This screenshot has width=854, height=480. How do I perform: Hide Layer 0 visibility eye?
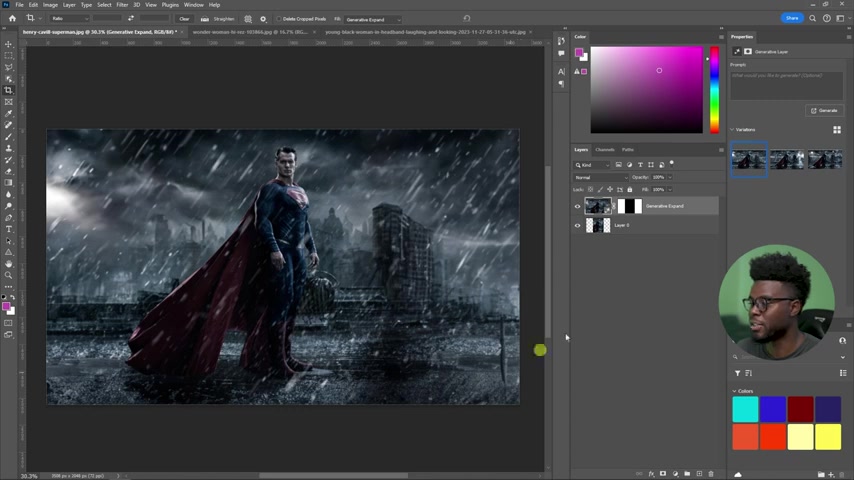coord(577,226)
